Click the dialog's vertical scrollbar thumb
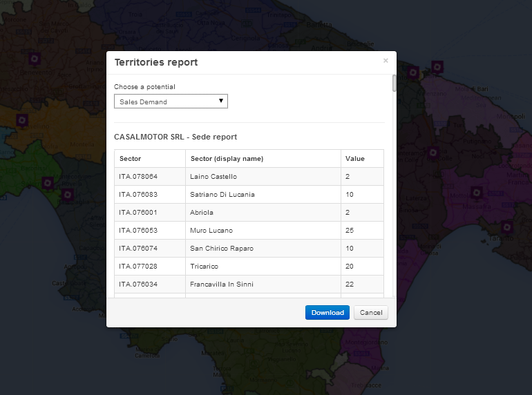532x395 pixels. 395,84
